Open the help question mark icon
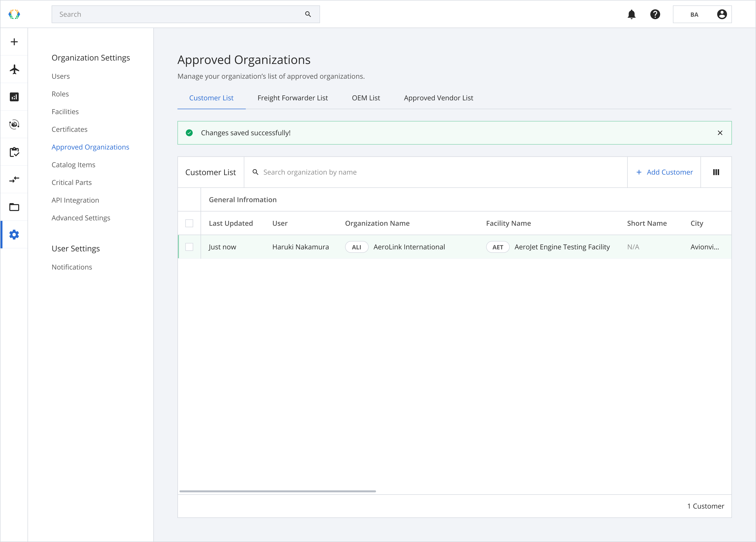756x542 pixels. [x=655, y=14]
